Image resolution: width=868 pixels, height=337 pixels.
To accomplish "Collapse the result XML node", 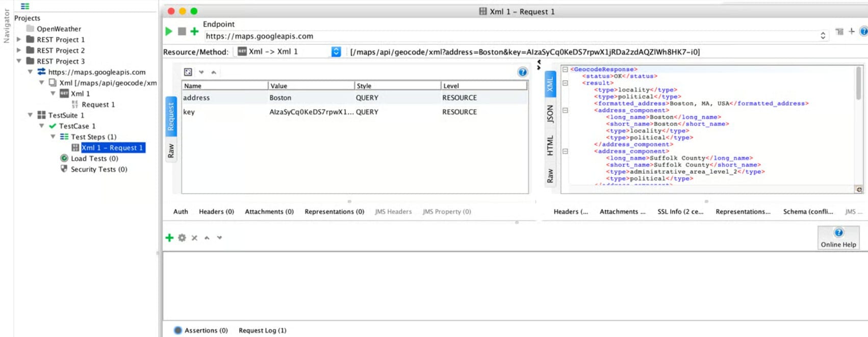I will pos(565,83).
